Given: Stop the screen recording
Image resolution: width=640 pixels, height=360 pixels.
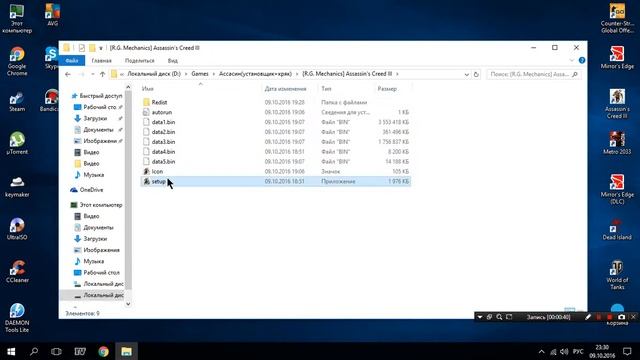Looking at the screenshot, I should pos(610,317).
